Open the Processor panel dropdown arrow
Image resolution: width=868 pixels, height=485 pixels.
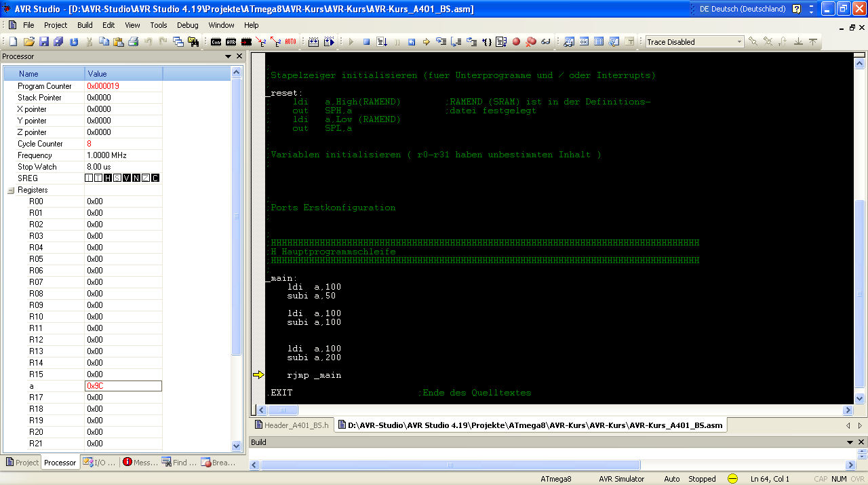pyautogui.click(x=228, y=56)
